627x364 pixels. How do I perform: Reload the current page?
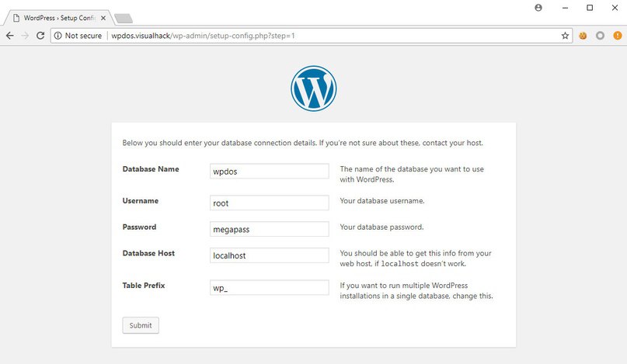click(40, 36)
